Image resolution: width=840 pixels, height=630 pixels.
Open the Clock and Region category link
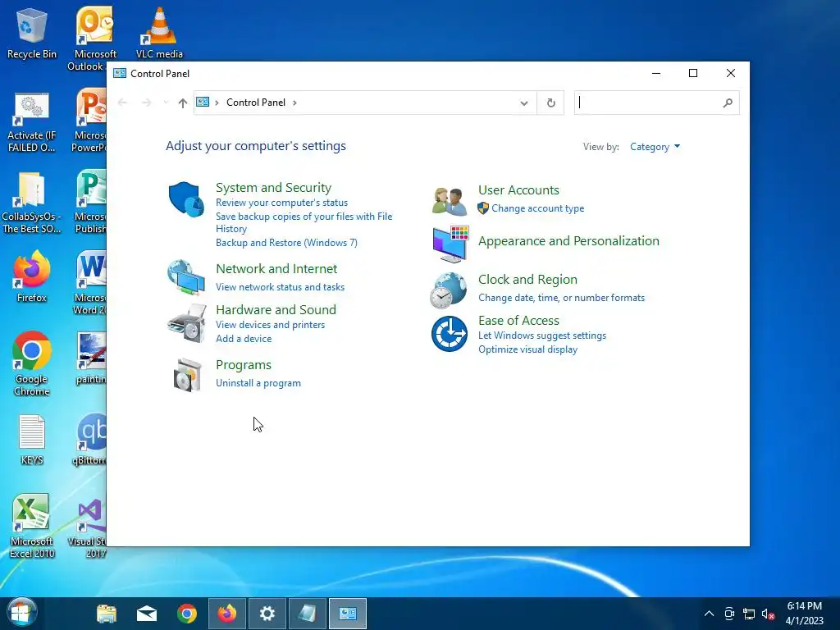click(x=527, y=280)
